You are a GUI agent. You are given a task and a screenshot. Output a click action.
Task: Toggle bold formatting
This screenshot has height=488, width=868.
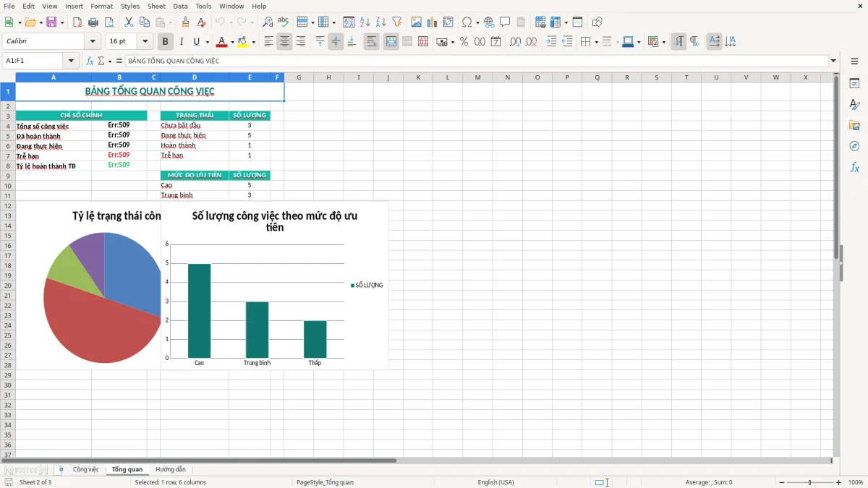click(x=165, y=41)
